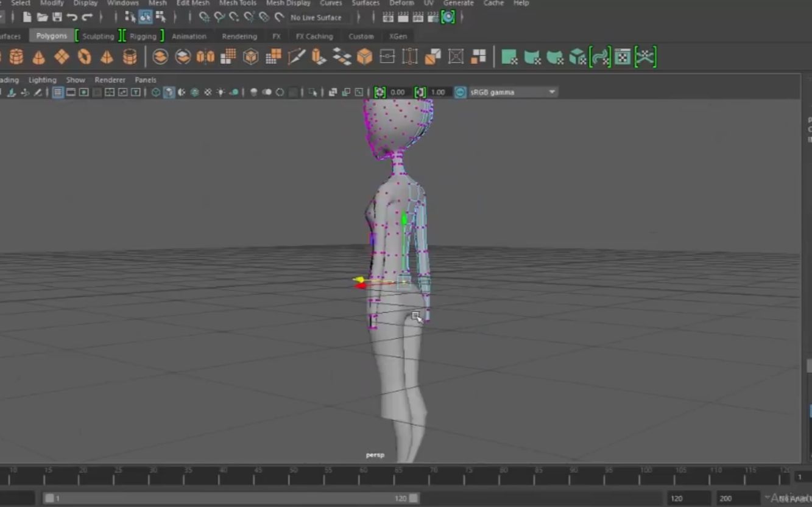Viewport: 812px width, 507px height.
Task: Enable shaded display mode in the viewport toolbar
Action: 168,92
